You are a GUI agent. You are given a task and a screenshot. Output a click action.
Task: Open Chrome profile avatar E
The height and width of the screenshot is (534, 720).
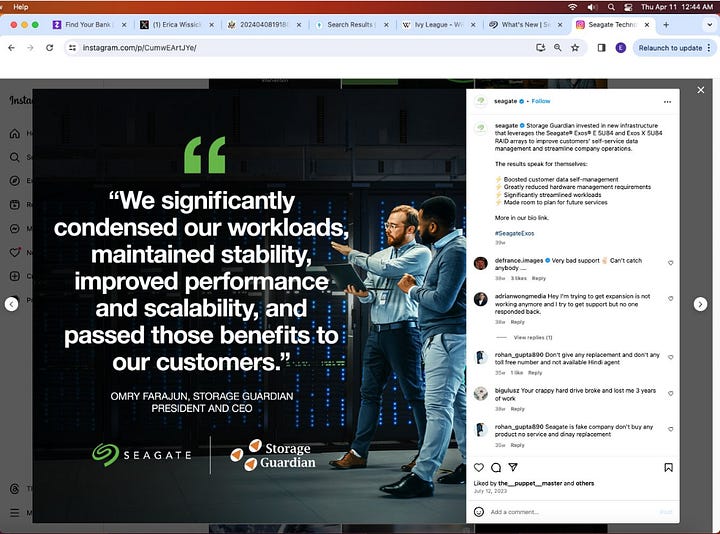tap(620, 48)
